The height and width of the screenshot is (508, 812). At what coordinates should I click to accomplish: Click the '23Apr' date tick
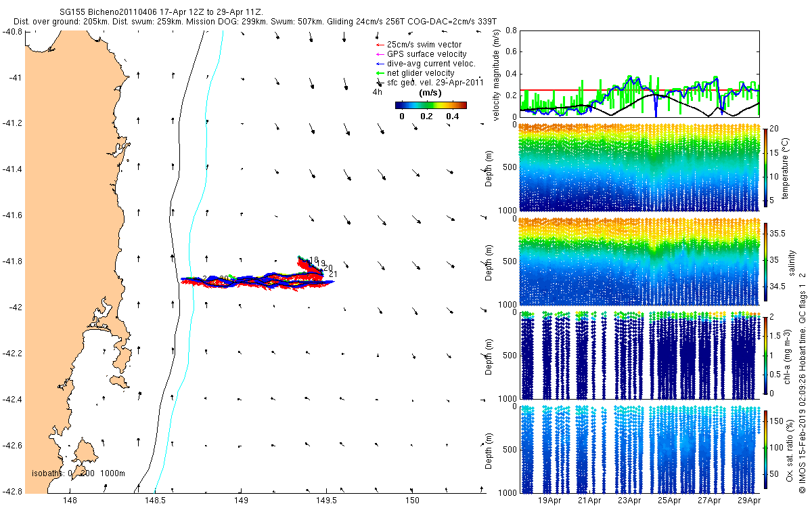[629, 501]
